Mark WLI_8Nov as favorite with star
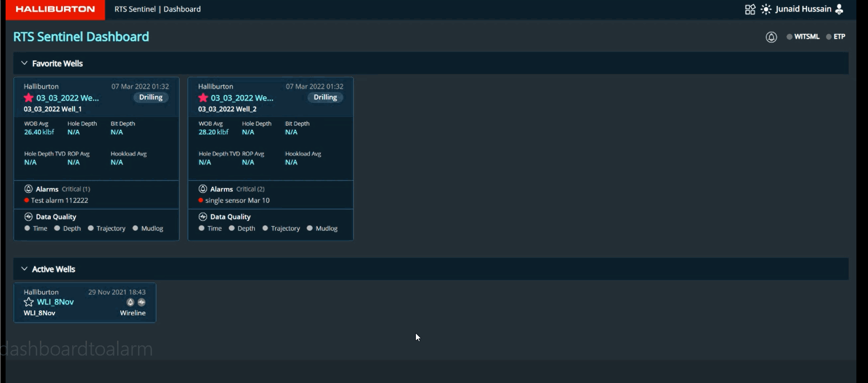The width and height of the screenshot is (868, 383). pos(29,302)
